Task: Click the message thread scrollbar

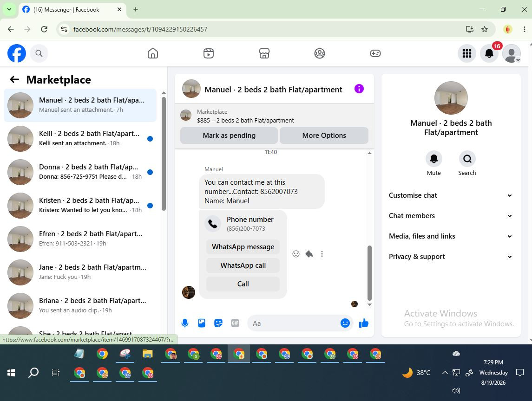Action: click(369, 273)
